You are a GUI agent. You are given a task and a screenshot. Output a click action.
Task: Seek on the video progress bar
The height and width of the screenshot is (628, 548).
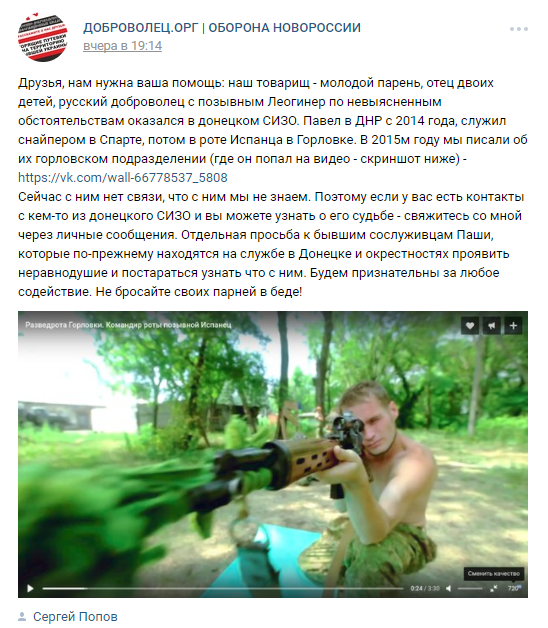coord(223,588)
